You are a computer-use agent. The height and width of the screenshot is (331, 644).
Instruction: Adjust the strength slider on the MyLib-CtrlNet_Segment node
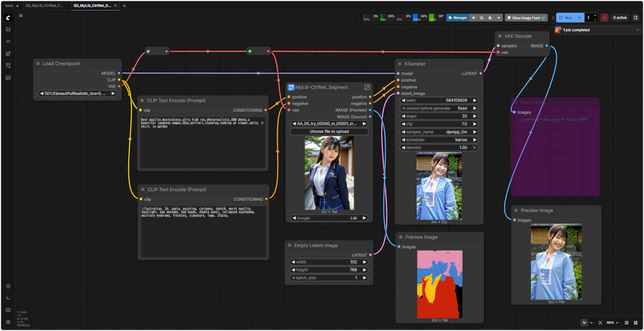tap(329, 218)
